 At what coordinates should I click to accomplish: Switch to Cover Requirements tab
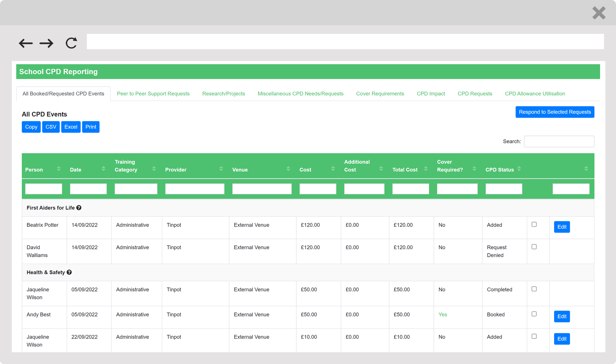[x=380, y=93]
